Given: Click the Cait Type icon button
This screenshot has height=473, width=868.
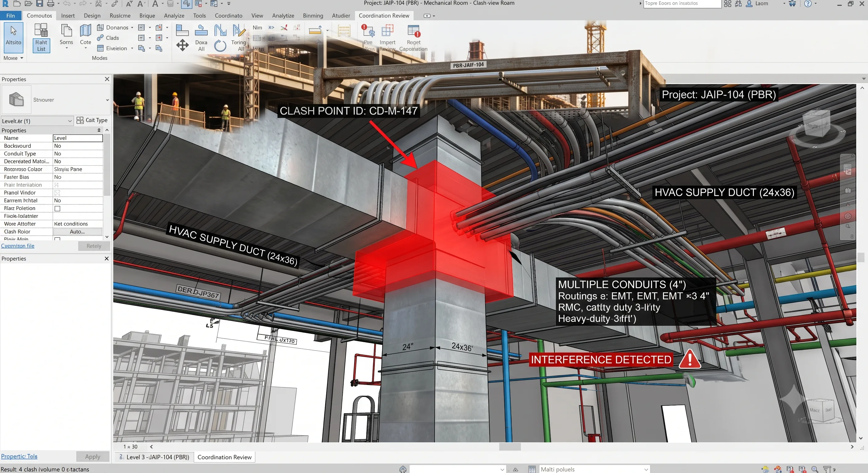Looking at the screenshot, I should coord(80,120).
